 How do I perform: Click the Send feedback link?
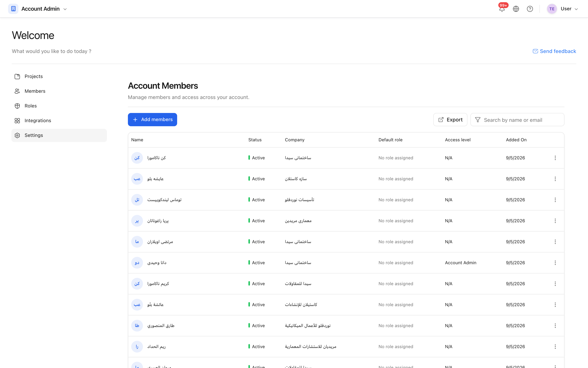click(554, 51)
